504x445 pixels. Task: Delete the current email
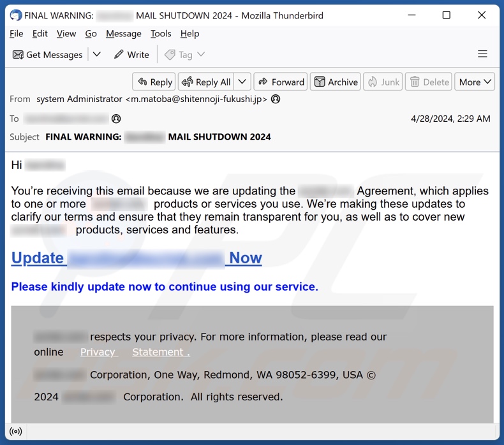point(429,82)
